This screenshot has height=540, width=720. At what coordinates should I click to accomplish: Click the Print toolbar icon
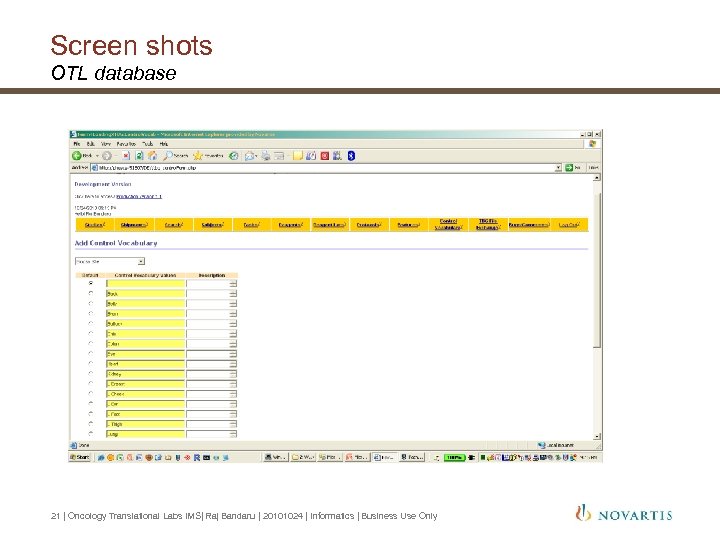click(x=265, y=156)
